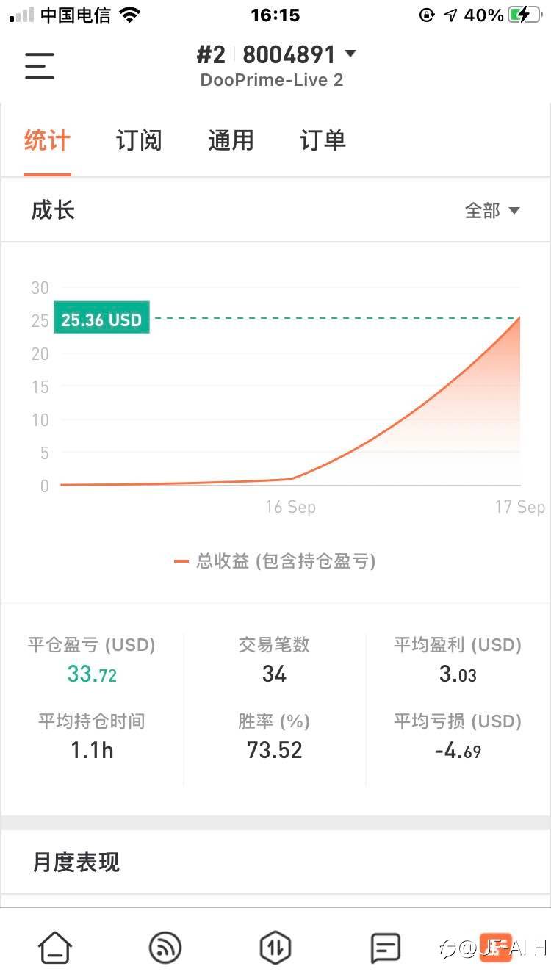Open the signal feed icon in bottom bar
The height and width of the screenshot is (980, 551).
coord(165,948)
